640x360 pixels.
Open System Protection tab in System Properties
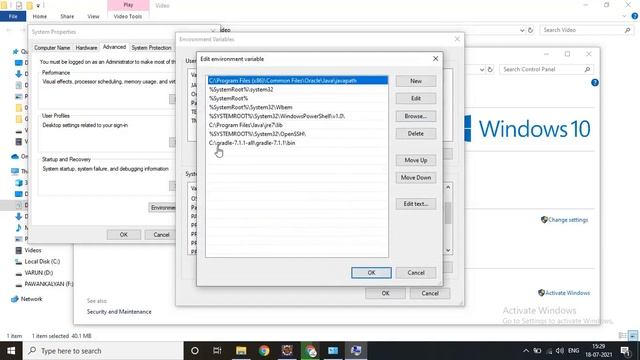(151, 48)
